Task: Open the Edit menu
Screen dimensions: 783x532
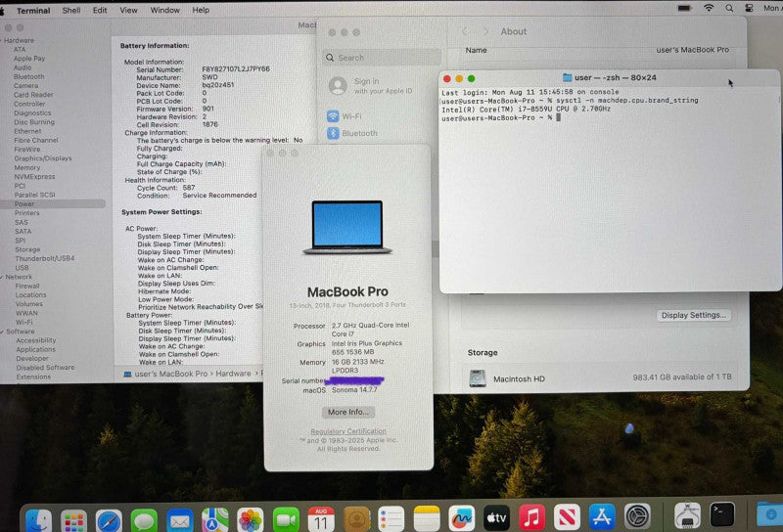Action: tap(100, 10)
